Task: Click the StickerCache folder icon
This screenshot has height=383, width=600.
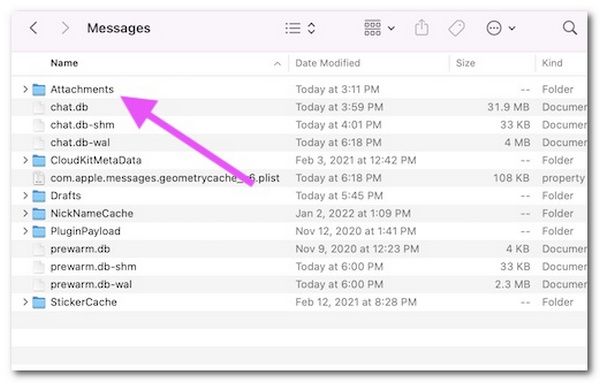Action: 39,302
